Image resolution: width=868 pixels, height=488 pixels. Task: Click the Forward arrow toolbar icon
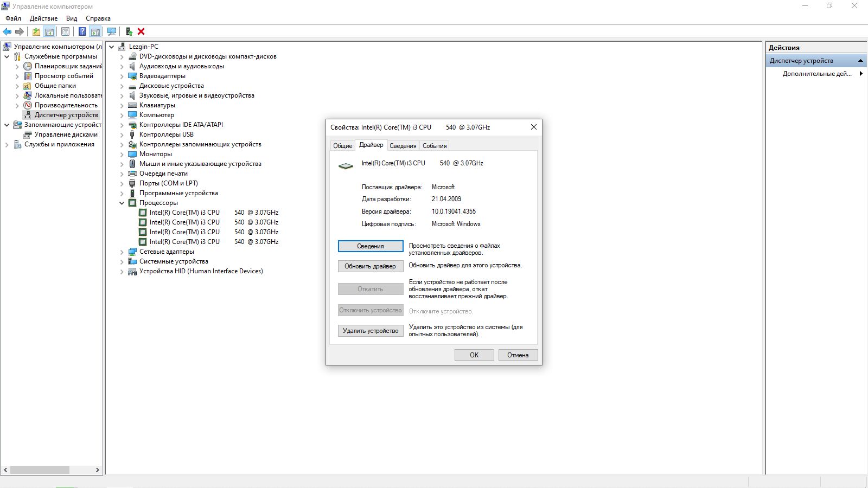click(20, 31)
